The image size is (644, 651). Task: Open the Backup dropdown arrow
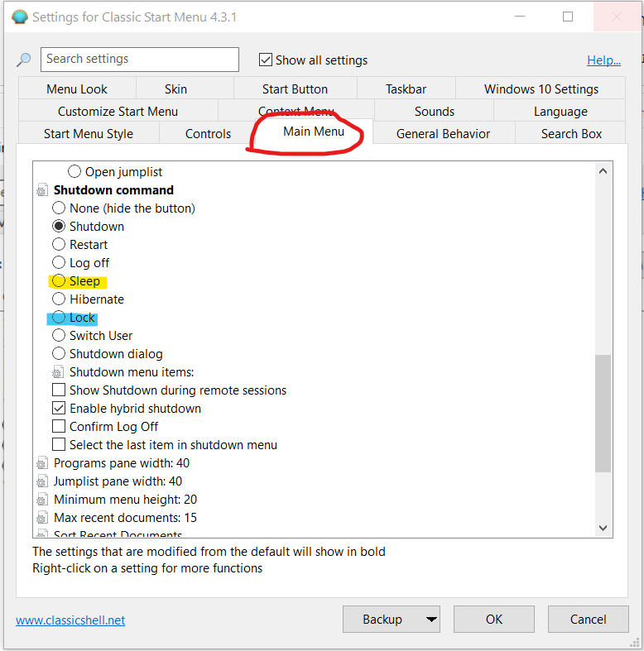tap(431, 620)
